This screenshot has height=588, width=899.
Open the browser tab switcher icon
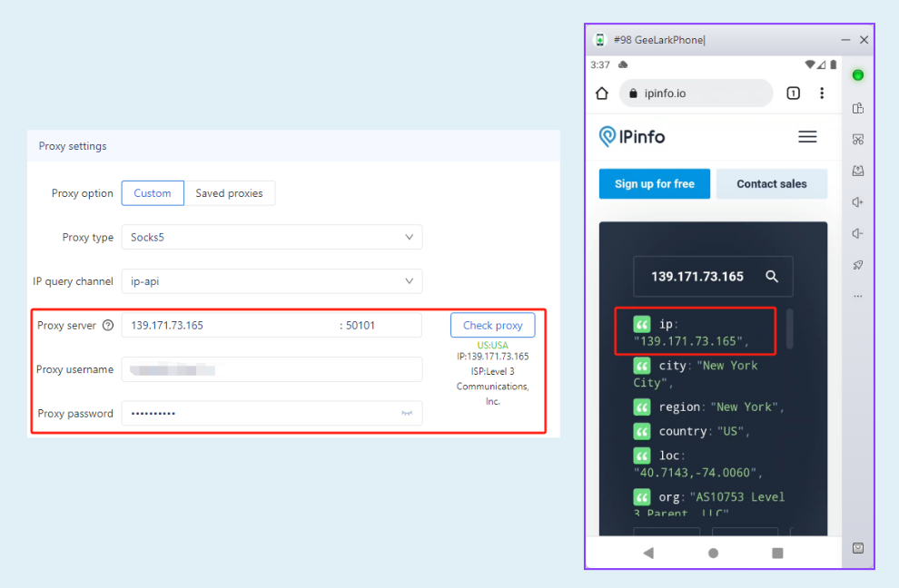click(x=793, y=93)
